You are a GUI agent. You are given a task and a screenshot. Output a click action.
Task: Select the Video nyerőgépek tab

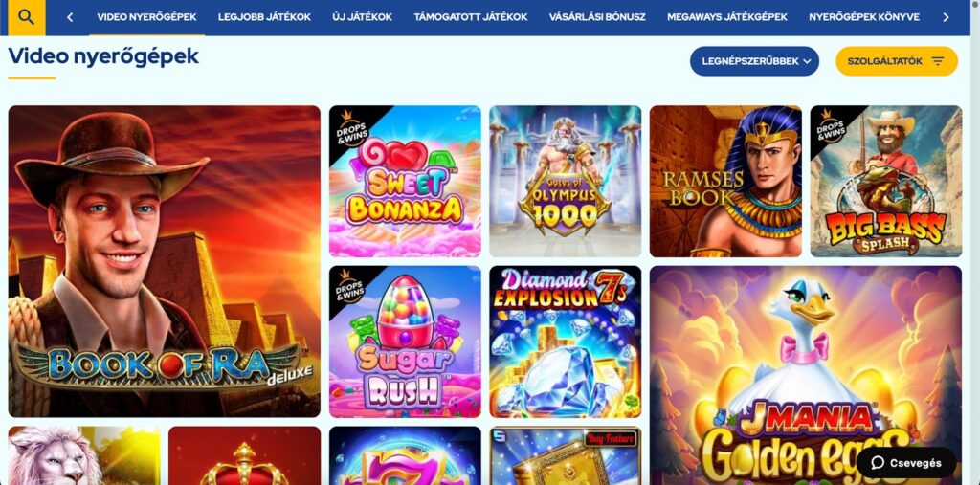[x=146, y=17]
